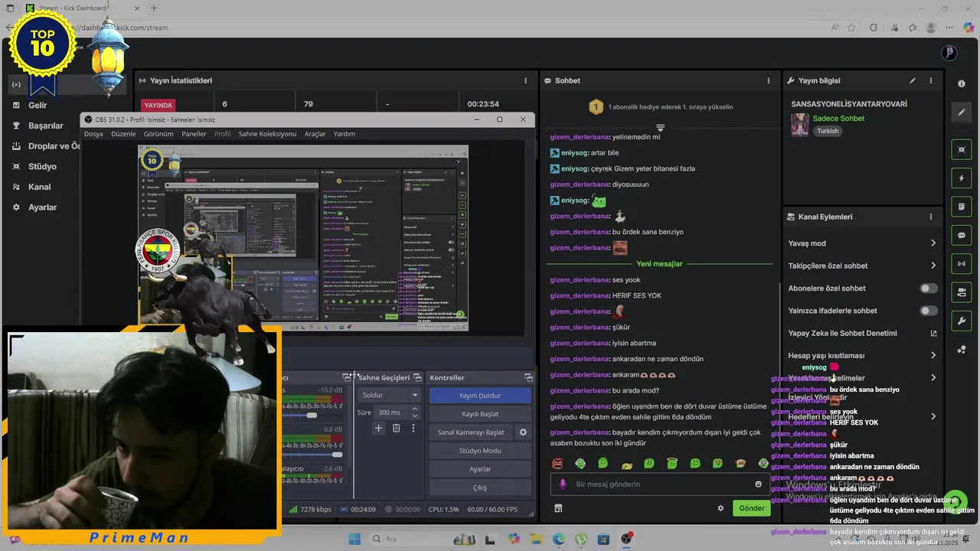The width and height of the screenshot is (980, 551).
Task: Open AI chat moderation external link
Action: point(933,333)
